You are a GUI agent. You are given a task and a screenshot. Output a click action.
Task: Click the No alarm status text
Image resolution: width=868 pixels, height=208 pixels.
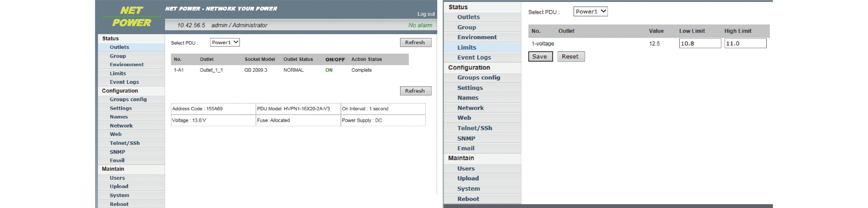[420, 25]
